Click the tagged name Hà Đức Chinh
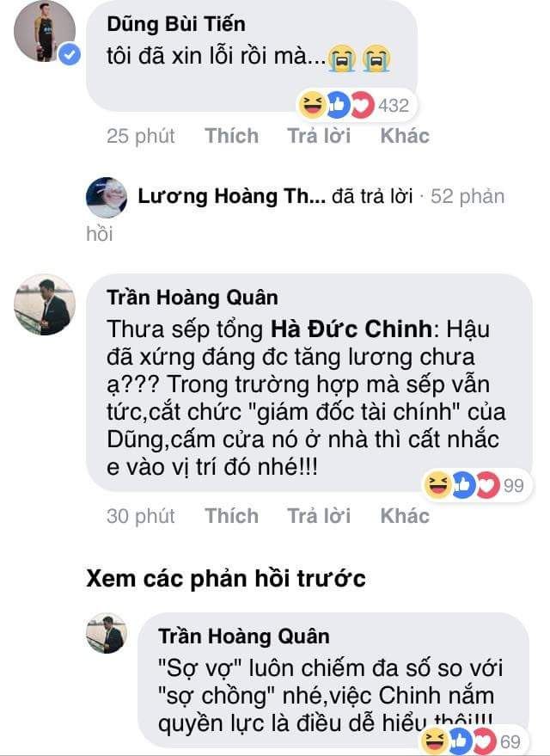This screenshot has height=756, width=550. coord(351,329)
